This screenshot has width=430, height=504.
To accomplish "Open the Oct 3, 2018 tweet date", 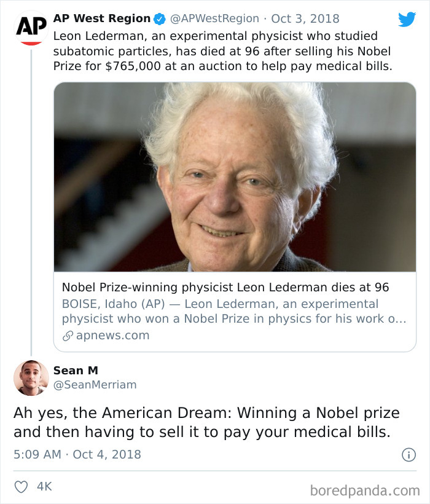I will point(305,18).
